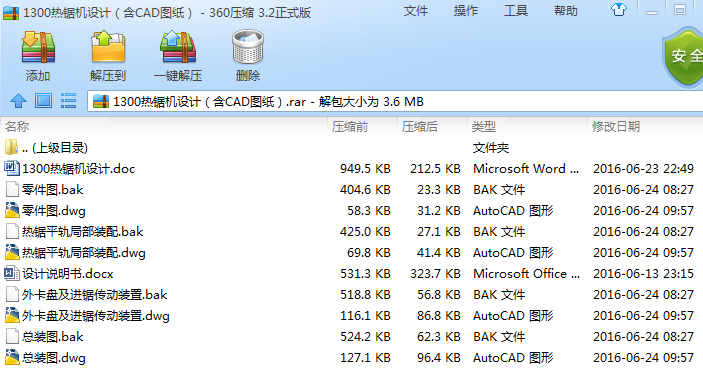Select file 零件图.bak

point(352,190)
